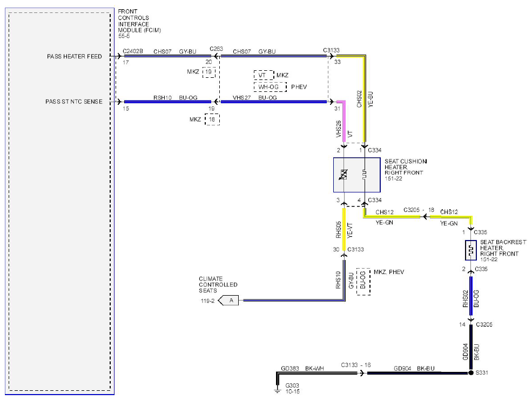Select the S331 splice dot
The height and width of the screenshot is (400, 532).
(470, 372)
